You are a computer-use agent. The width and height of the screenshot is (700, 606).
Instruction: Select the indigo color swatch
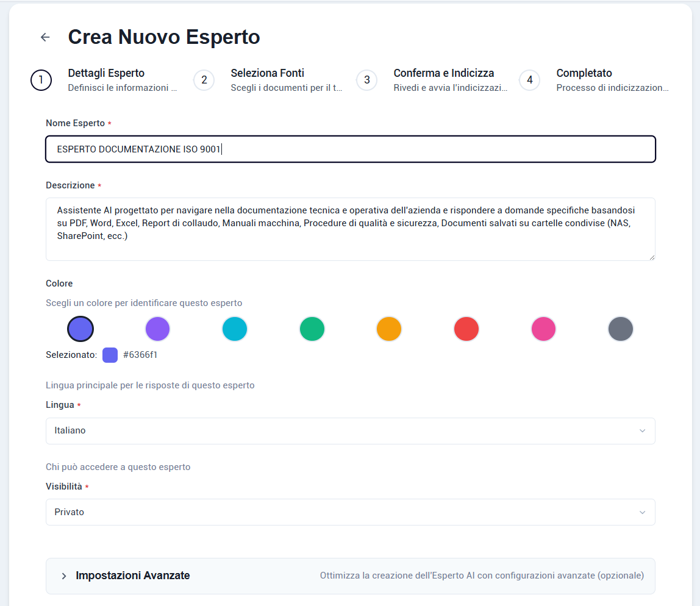tap(80, 329)
